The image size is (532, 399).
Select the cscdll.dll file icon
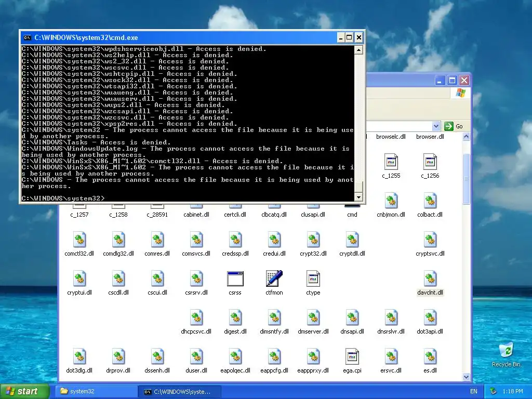pos(118,278)
